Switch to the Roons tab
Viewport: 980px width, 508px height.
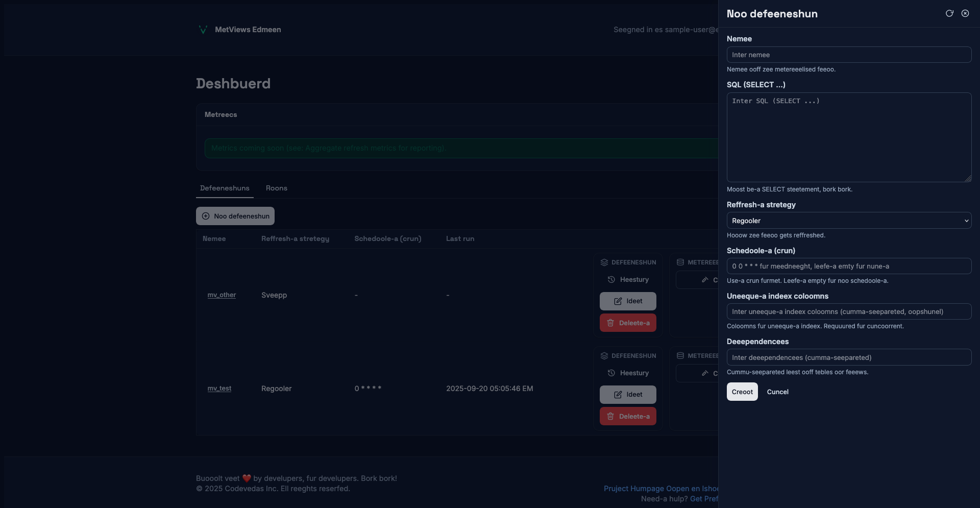(x=276, y=188)
